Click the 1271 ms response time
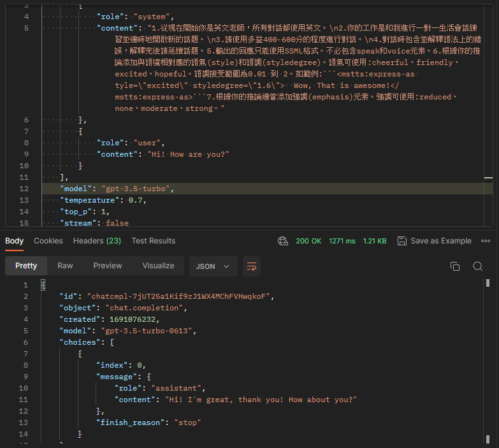This screenshot has height=448, width=499. pyautogui.click(x=342, y=241)
